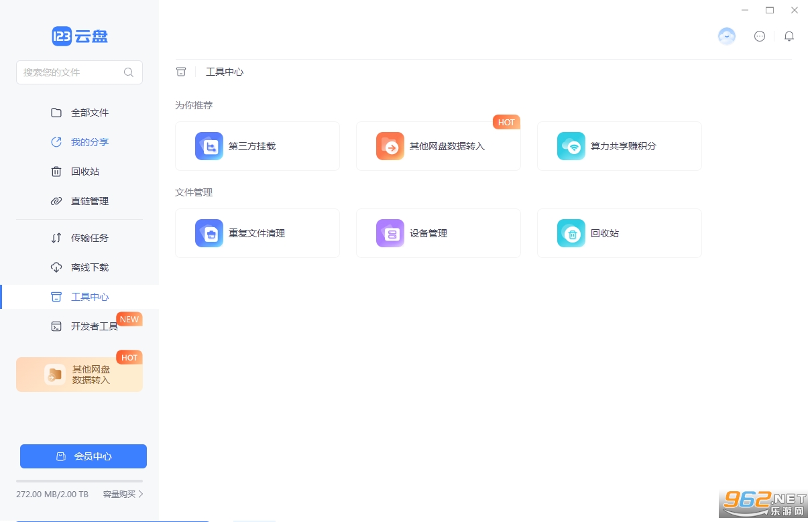
Task: Click the 传输任务 arrows icon
Action: [x=56, y=238]
